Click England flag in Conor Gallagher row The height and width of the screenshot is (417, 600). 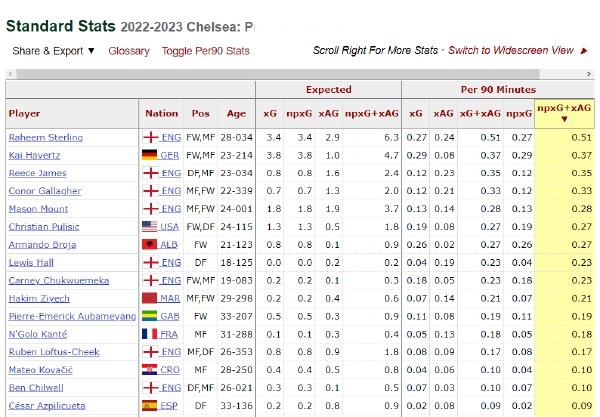[150, 191]
